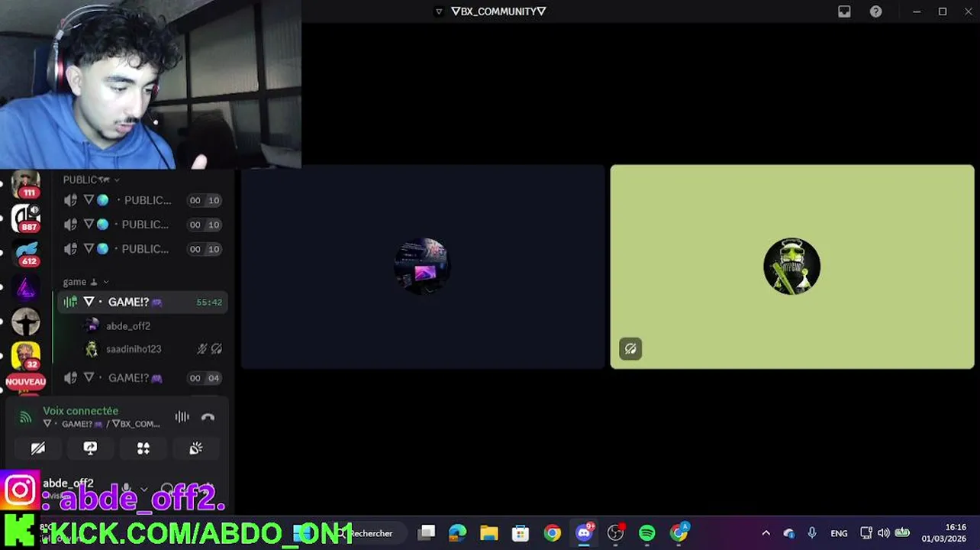Click the red NOUVEAU new-mentions pill
The image size is (980, 550).
click(x=25, y=381)
